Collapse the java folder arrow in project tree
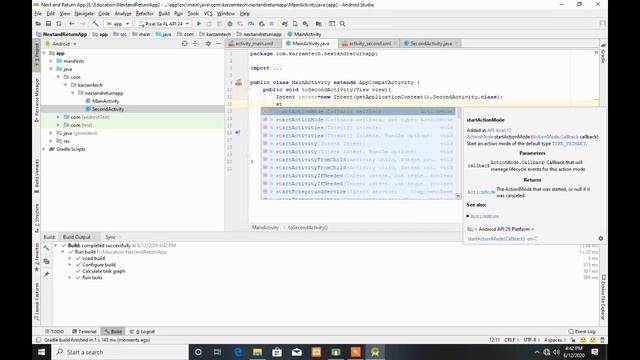640x360 pixels. [51, 69]
